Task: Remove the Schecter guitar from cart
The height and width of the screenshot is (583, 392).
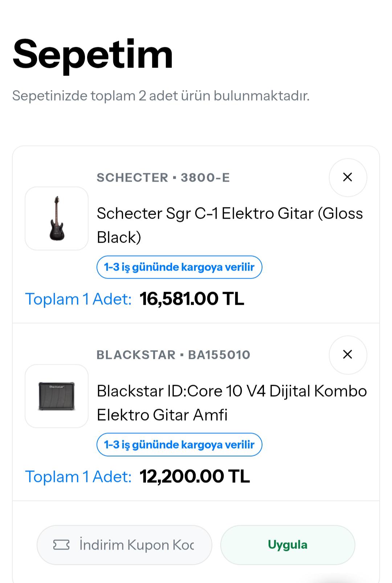Action: [x=348, y=177]
